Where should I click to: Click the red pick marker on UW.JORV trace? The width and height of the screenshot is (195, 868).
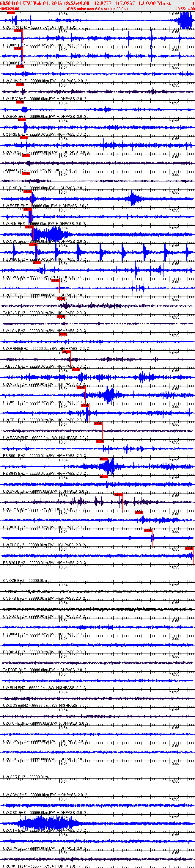click(x=11, y=13)
